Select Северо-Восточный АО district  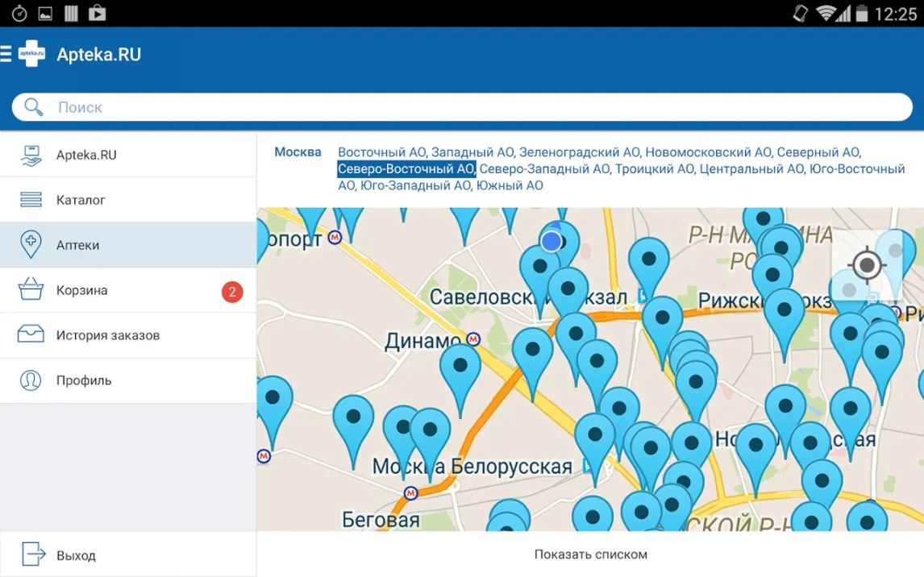(406, 169)
